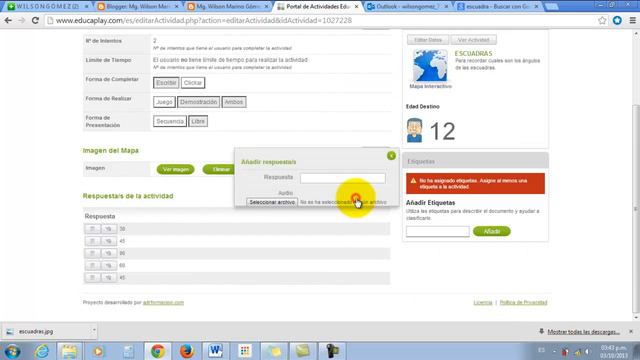The height and width of the screenshot is (360, 640).
Task: Click the volume icon in system tray
Action: (588, 351)
